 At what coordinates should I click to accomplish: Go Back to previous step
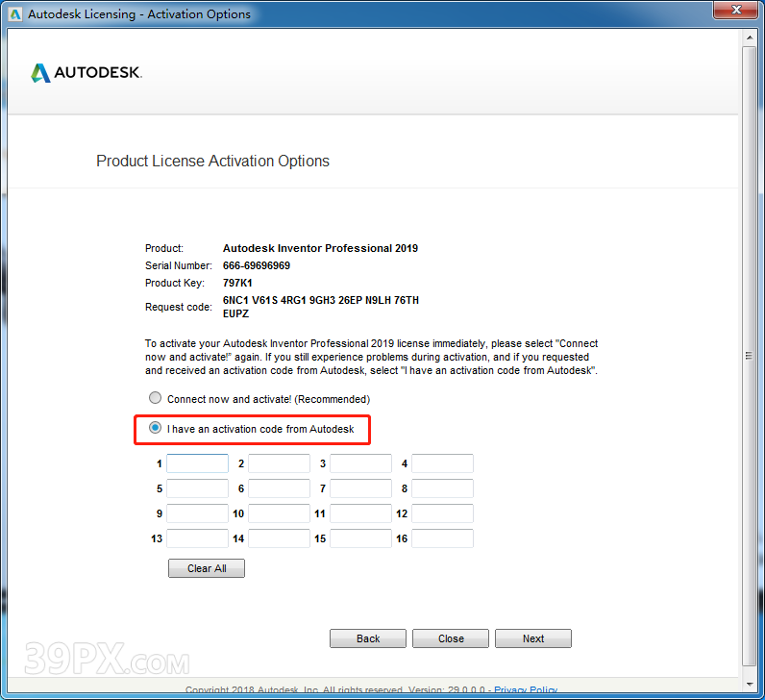tap(368, 638)
